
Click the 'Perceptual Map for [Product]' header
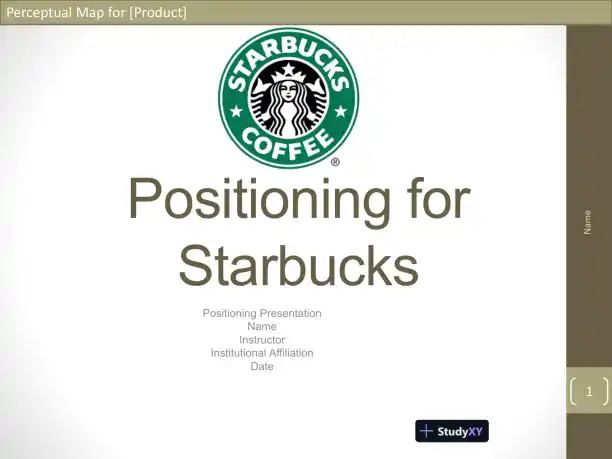pyautogui.click(x=96, y=12)
